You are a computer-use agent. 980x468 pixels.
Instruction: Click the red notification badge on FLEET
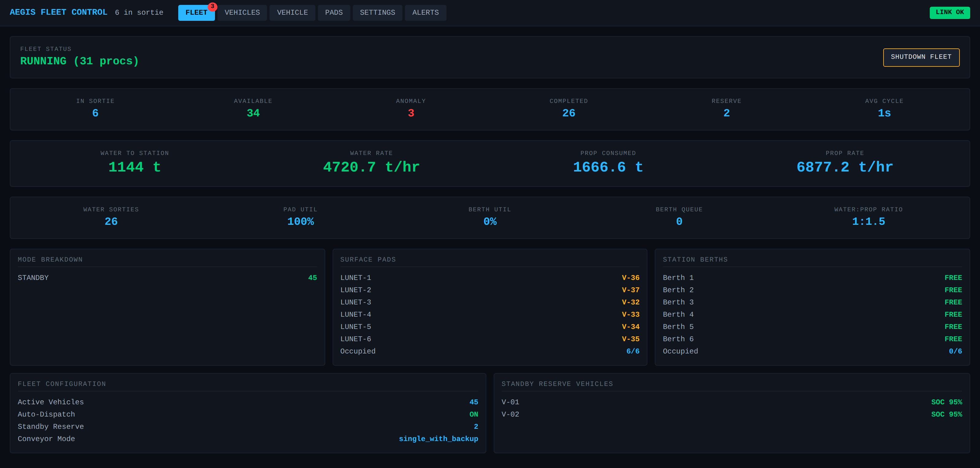(x=212, y=6)
